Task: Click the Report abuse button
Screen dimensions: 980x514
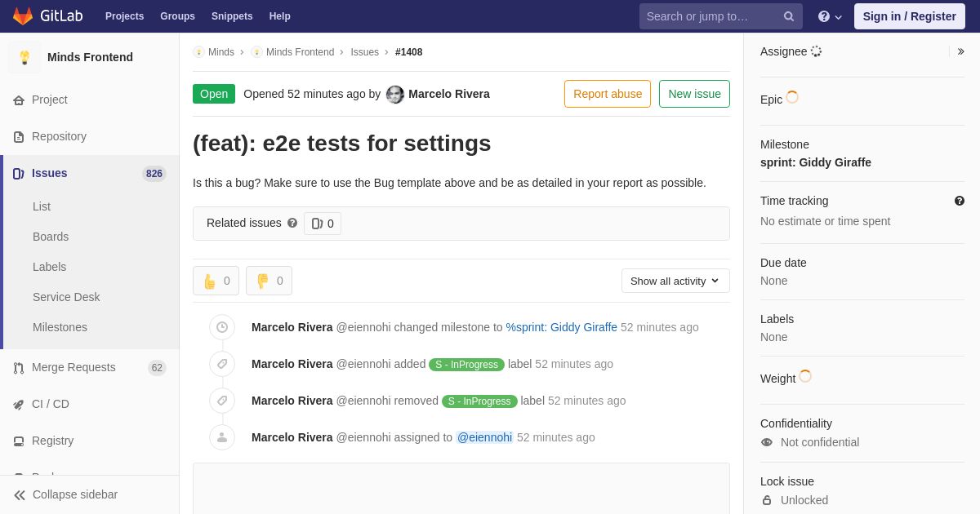Action: pyautogui.click(x=608, y=94)
